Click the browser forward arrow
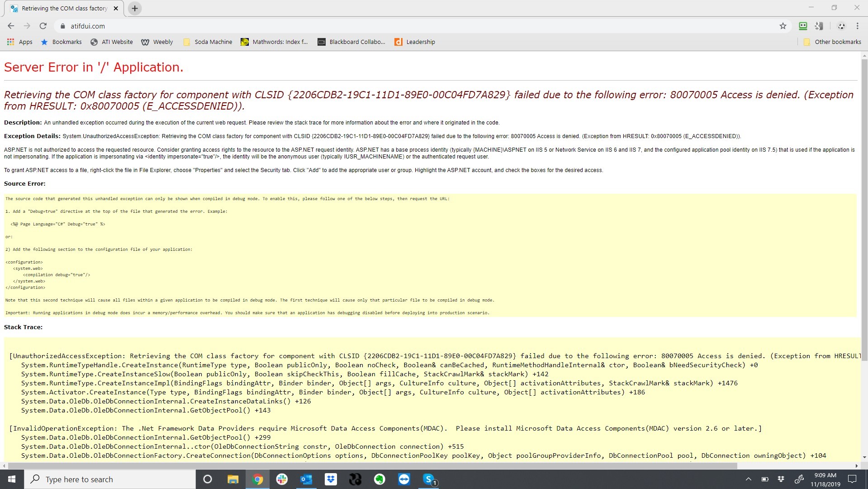Screen dimensions: 868x489 tap(27, 26)
